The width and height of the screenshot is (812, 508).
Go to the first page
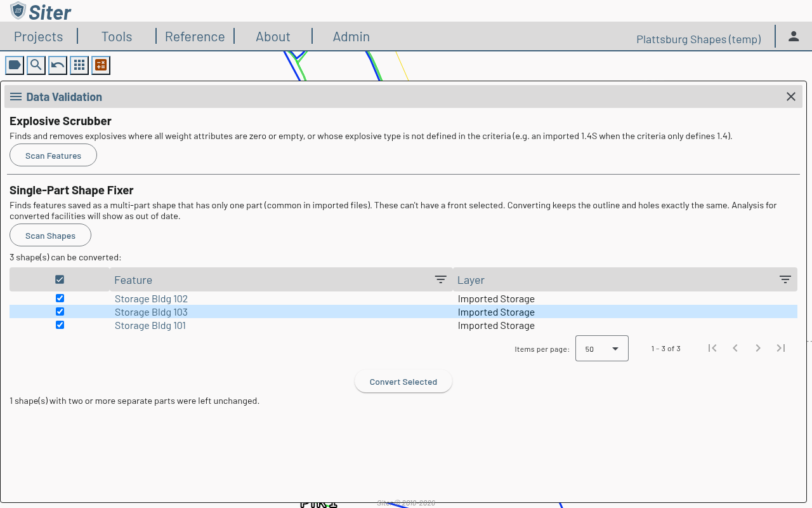click(x=712, y=348)
